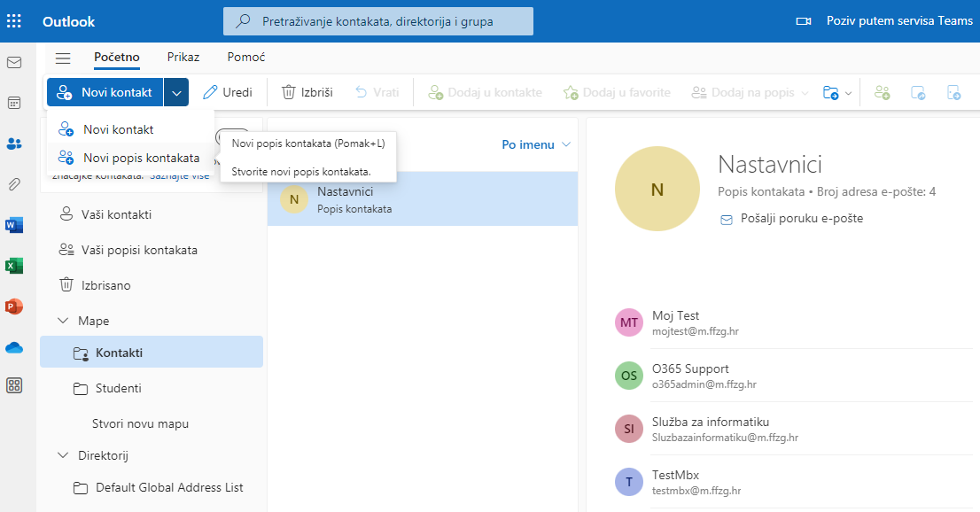The height and width of the screenshot is (512, 980).
Task: Open the Po imenu sort dropdown
Action: [536, 144]
